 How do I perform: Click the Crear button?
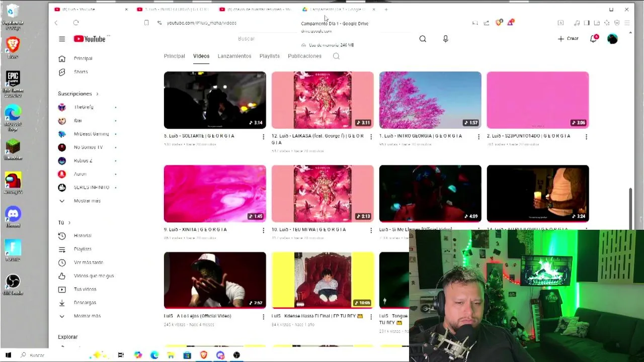point(568,39)
